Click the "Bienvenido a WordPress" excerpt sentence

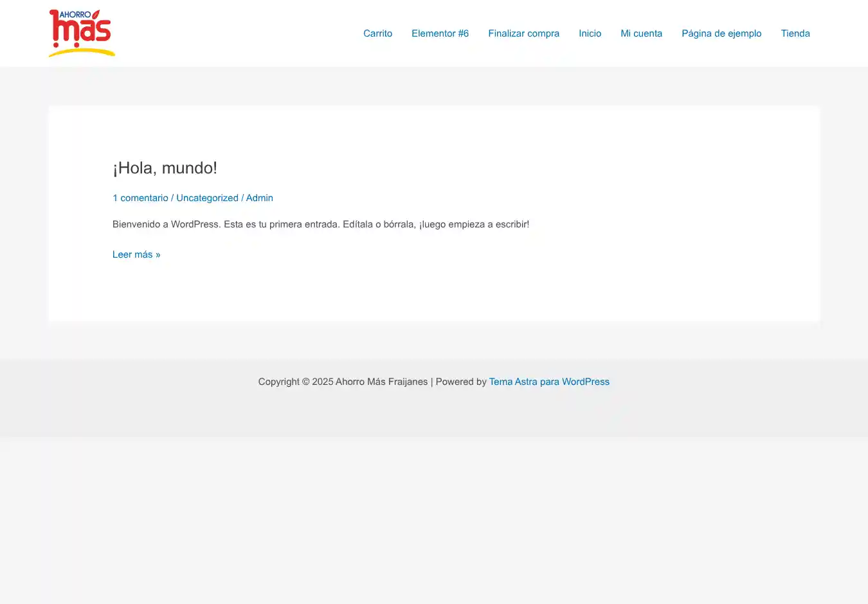pyautogui.click(x=166, y=224)
